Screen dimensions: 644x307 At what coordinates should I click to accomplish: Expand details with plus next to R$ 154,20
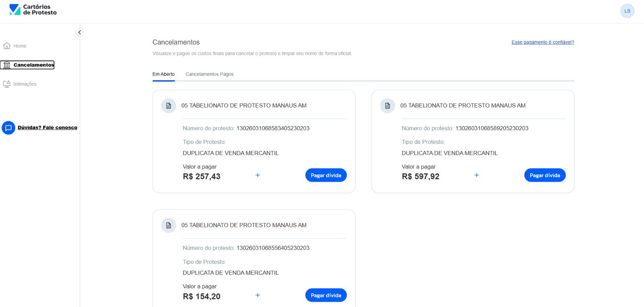258,295
